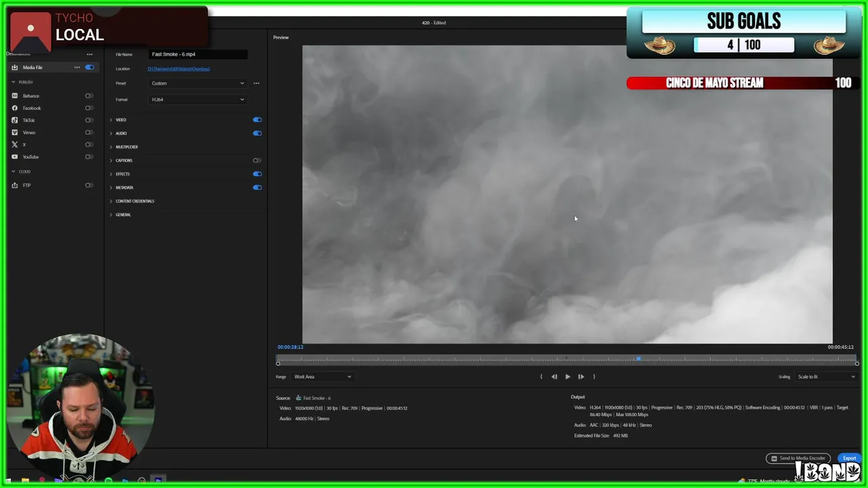Open preset three-dot options menu

point(256,83)
